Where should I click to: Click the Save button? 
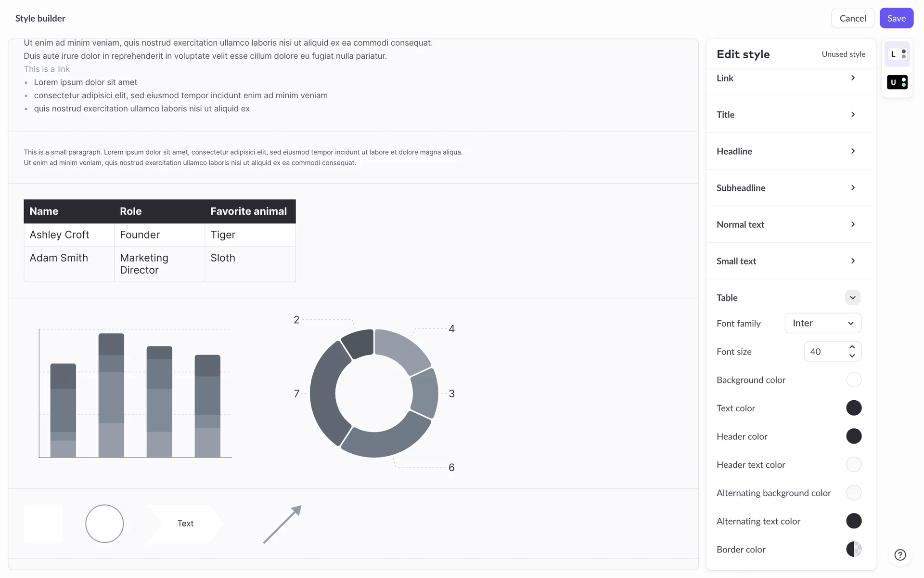(896, 18)
